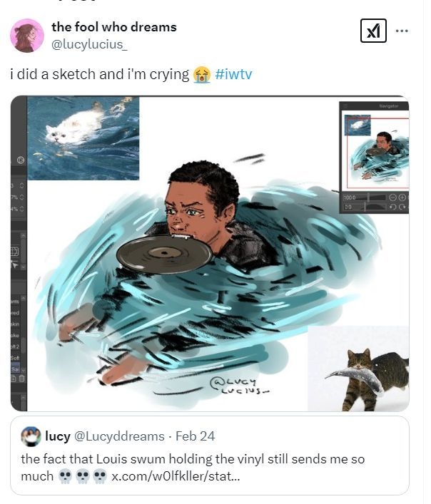This screenshot has width=431, height=504.
Task: Click the Navigator zoom out minus icon
Action: (392, 197)
